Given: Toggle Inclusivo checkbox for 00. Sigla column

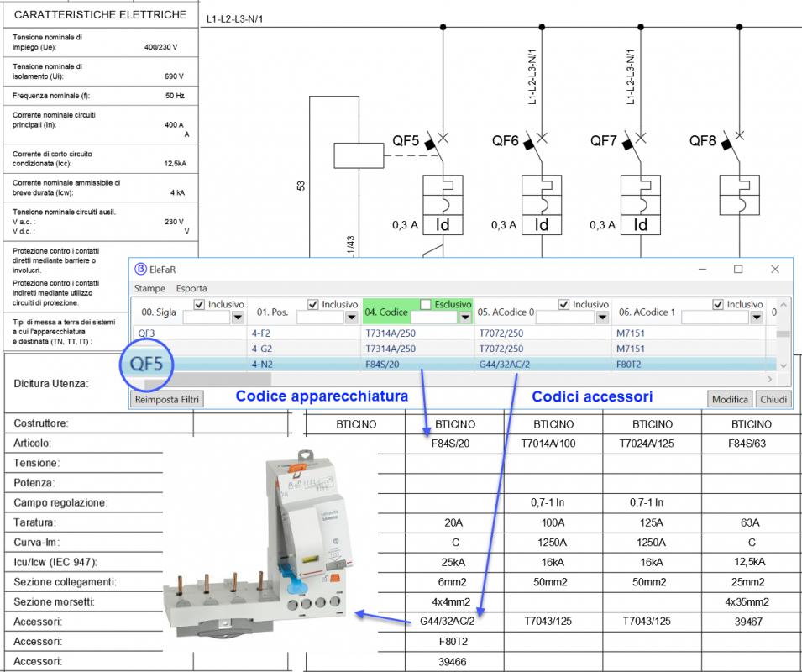Looking at the screenshot, I should click(200, 304).
